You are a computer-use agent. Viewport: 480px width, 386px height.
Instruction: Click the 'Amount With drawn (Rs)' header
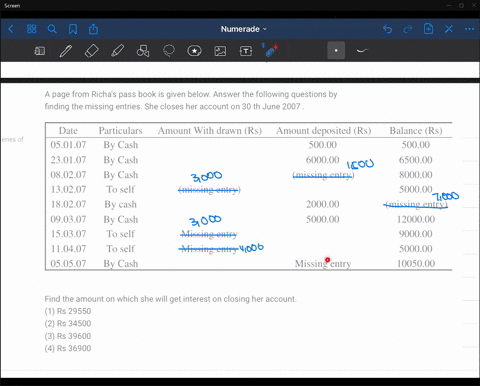click(210, 131)
